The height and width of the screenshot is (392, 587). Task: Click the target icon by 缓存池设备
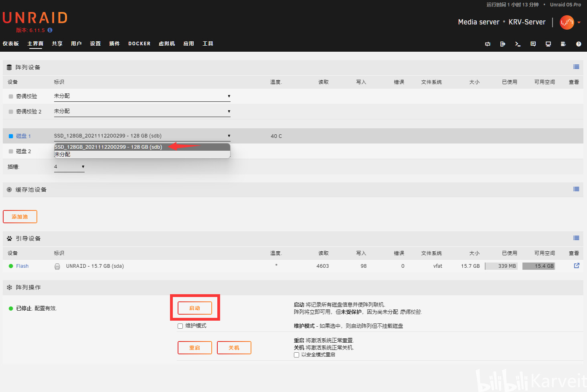coord(9,190)
